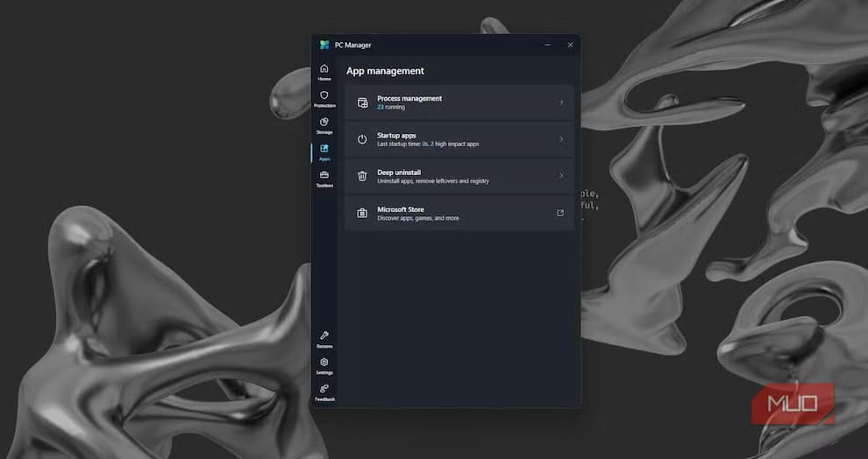Click 'Discover apps, games, and more' text

(418, 218)
